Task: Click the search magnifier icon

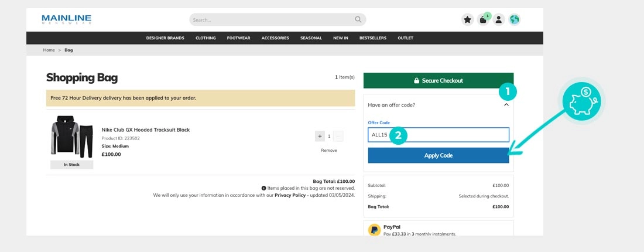Action: [358, 19]
